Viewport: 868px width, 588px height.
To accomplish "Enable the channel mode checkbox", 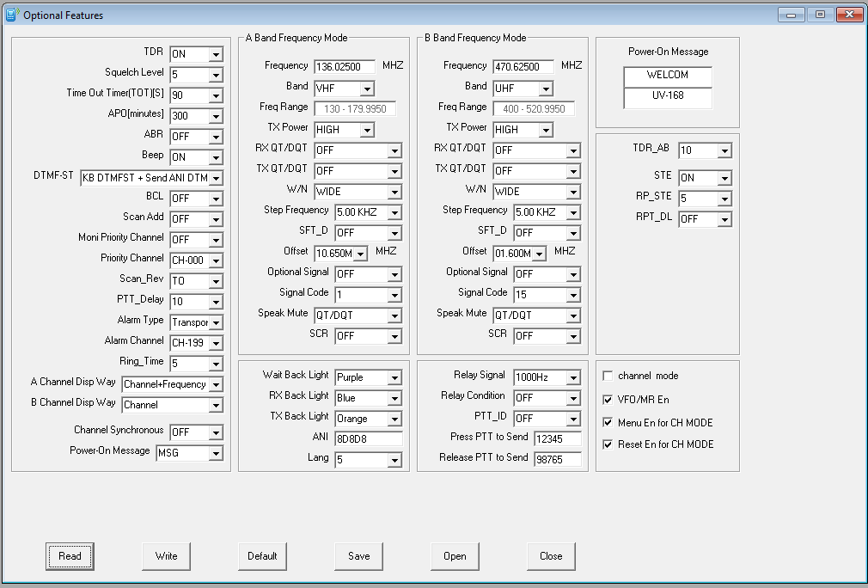I will [608, 374].
